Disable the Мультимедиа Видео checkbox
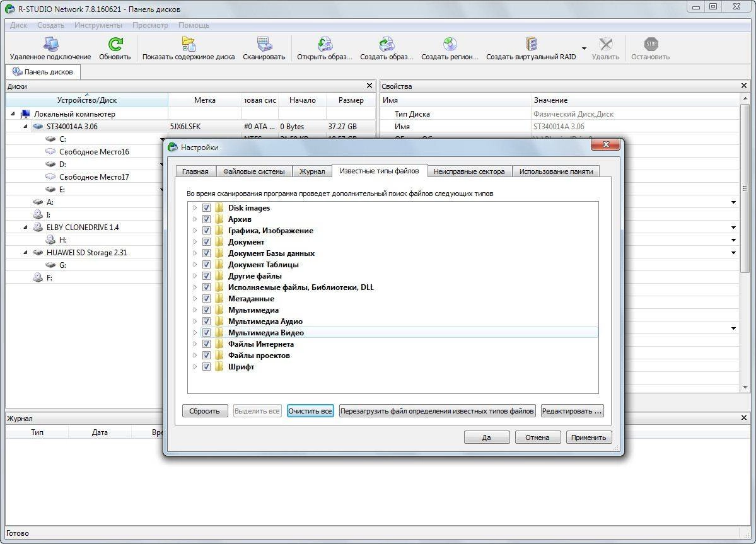The width and height of the screenshot is (756, 544). point(206,332)
